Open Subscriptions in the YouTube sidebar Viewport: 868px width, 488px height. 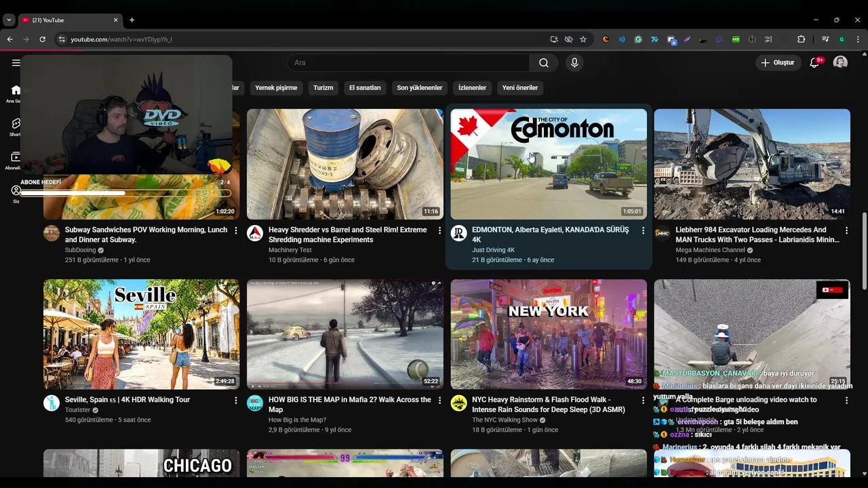coord(16,161)
